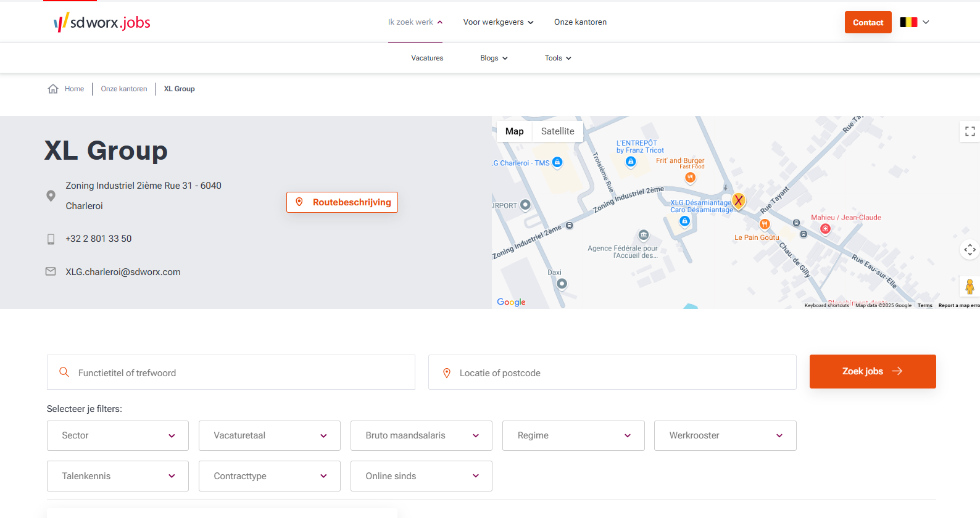Open Onze kantoren breadcrumb link

pyautogui.click(x=124, y=89)
